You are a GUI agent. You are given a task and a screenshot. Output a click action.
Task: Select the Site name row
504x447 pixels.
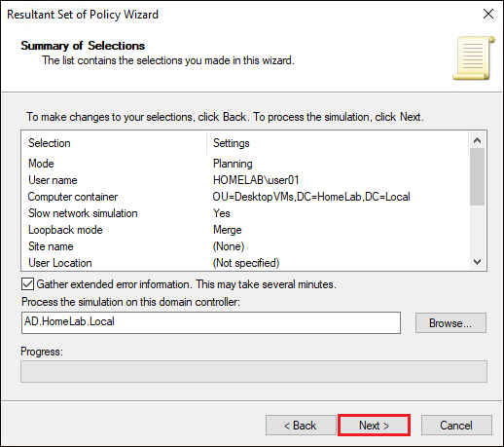click(x=245, y=246)
